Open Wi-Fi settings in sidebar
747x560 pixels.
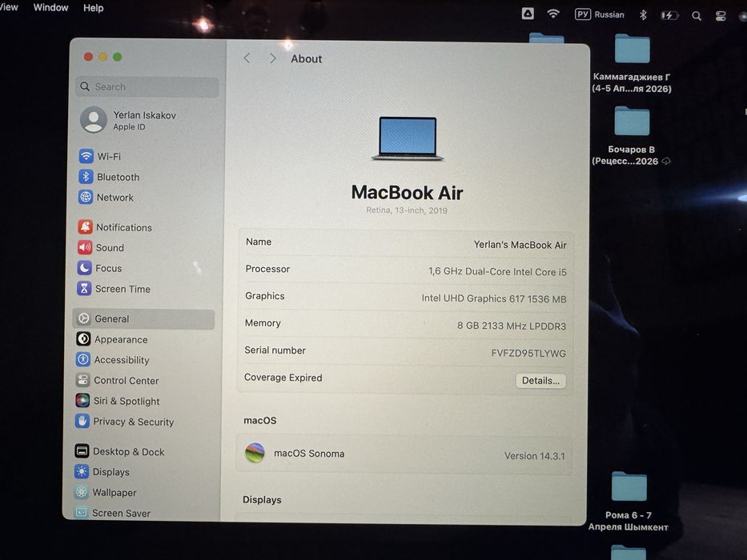pyautogui.click(x=99, y=156)
